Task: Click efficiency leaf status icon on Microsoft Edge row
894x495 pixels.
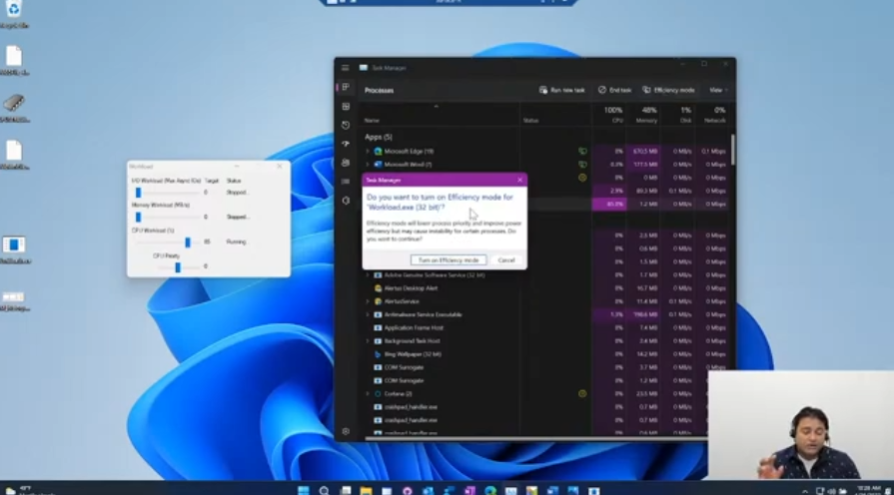Action: [x=582, y=152]
